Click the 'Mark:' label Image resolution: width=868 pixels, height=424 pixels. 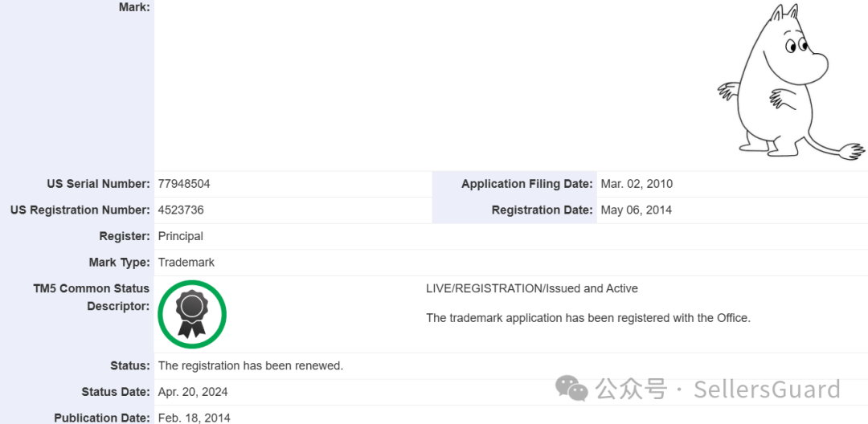tap(134, 7)
